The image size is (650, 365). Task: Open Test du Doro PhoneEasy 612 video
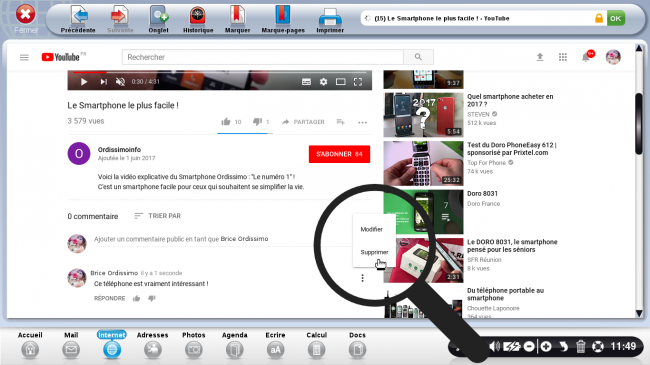click(512, 148)
